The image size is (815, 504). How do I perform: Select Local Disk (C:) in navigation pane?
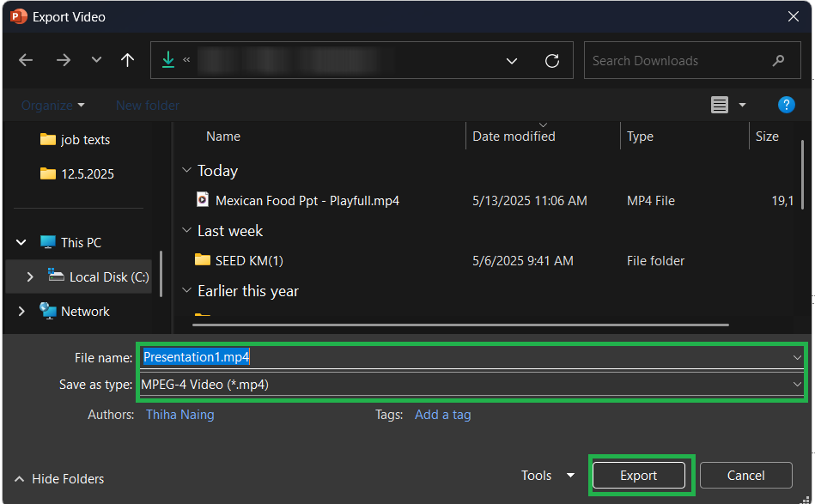pos(99,277)
